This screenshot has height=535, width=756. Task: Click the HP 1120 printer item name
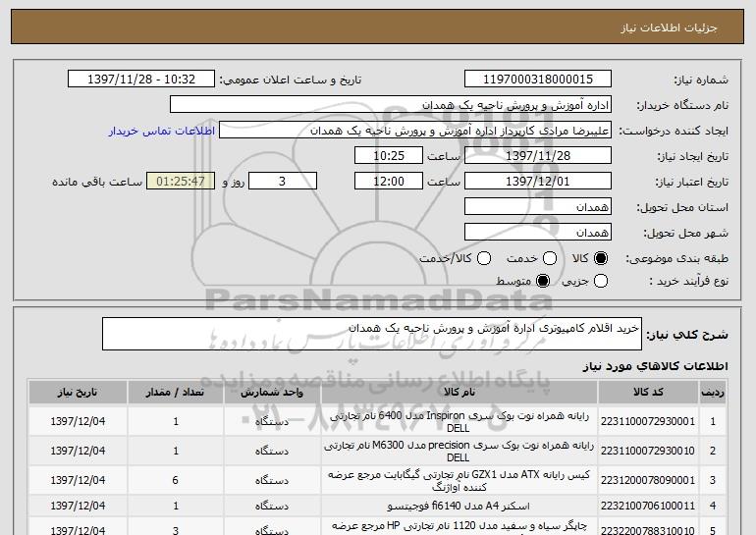pyautogui.click(x=459, y=526)
